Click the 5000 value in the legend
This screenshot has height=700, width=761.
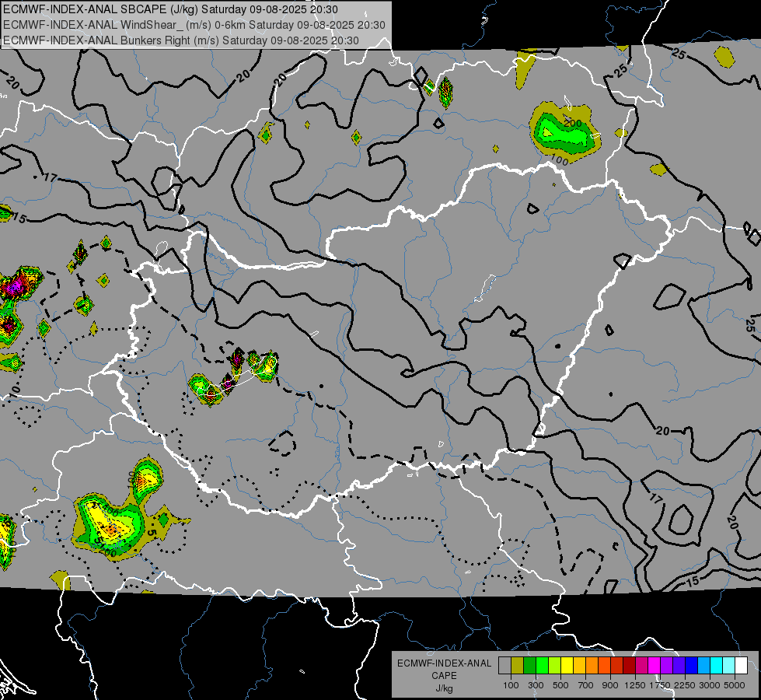[735, 685]
